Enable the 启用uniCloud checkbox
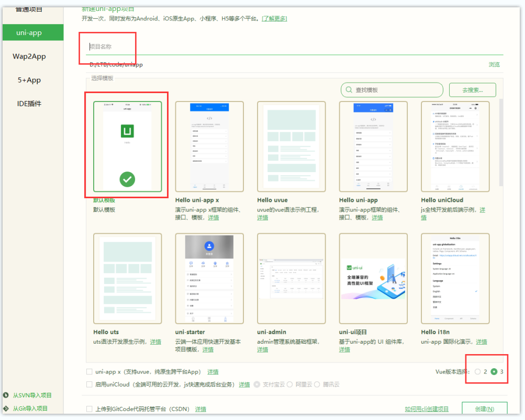Screen dimensions: 525x420 tap(90, 384)
